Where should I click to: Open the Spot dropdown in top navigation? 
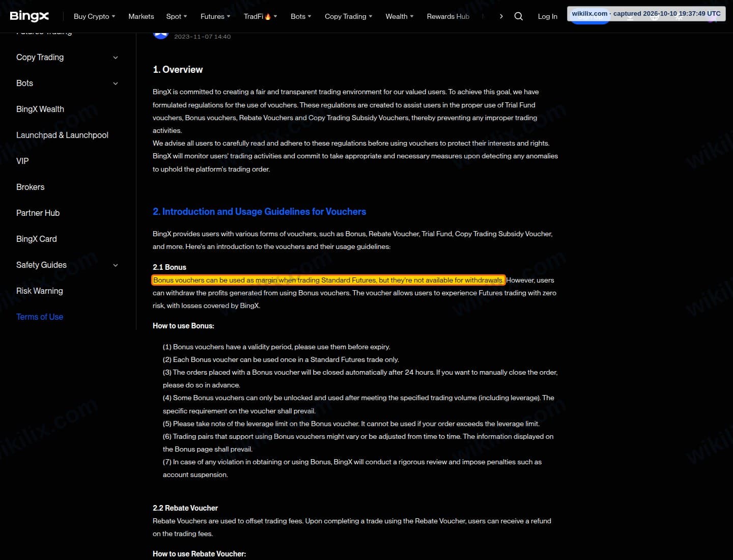(177, 16)
